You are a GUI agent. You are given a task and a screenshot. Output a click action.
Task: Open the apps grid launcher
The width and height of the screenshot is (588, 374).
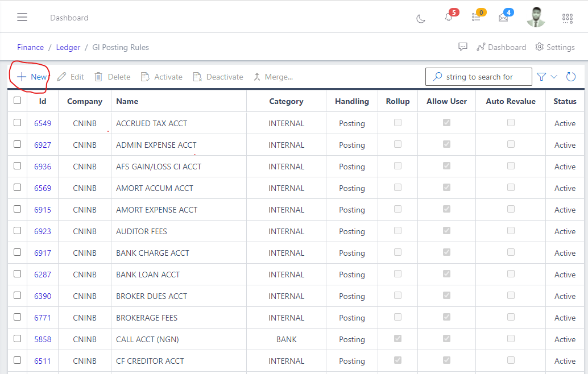567,18
